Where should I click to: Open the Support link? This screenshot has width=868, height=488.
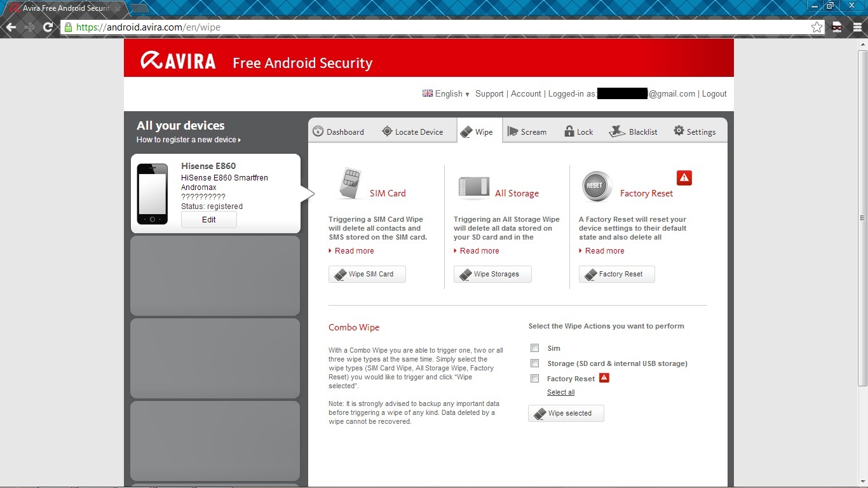[x=489, y=93]
